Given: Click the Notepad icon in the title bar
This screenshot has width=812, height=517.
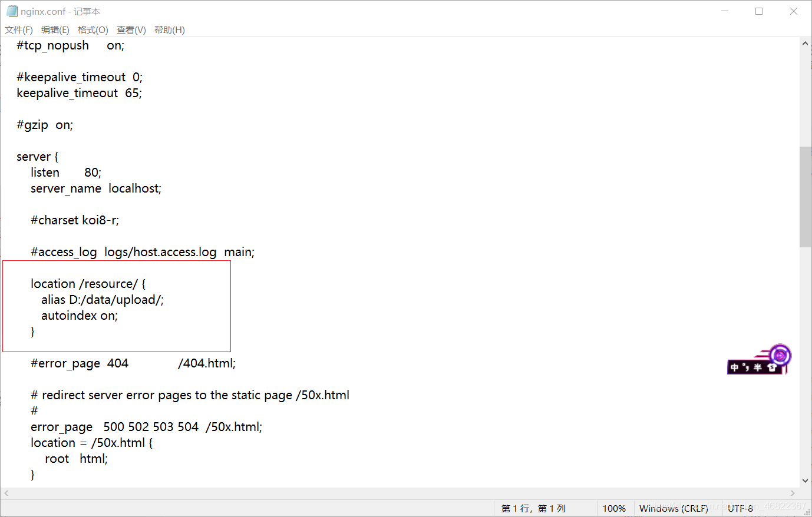Looking at the screenshot, I should click(x=12, y=11).
